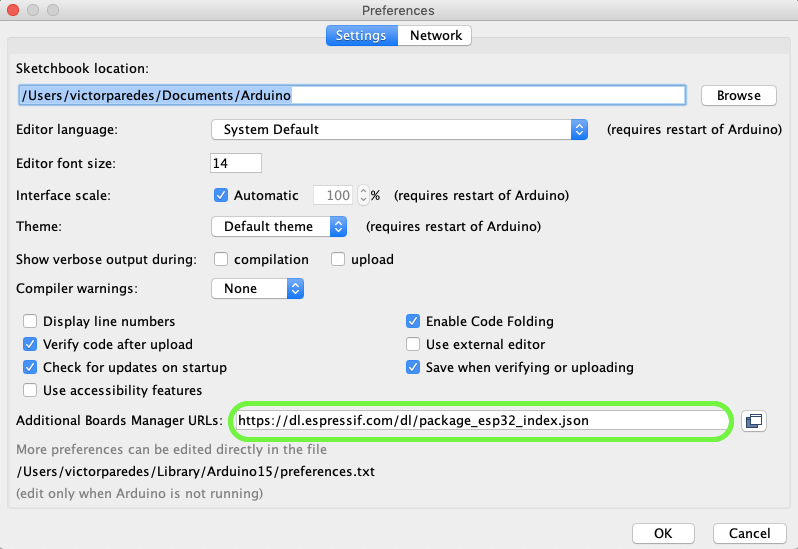Image resolution: width=798 pixels, height=549 pixels.
Task: Click the Additional Boards Manager URLs field
Action: 482,421
